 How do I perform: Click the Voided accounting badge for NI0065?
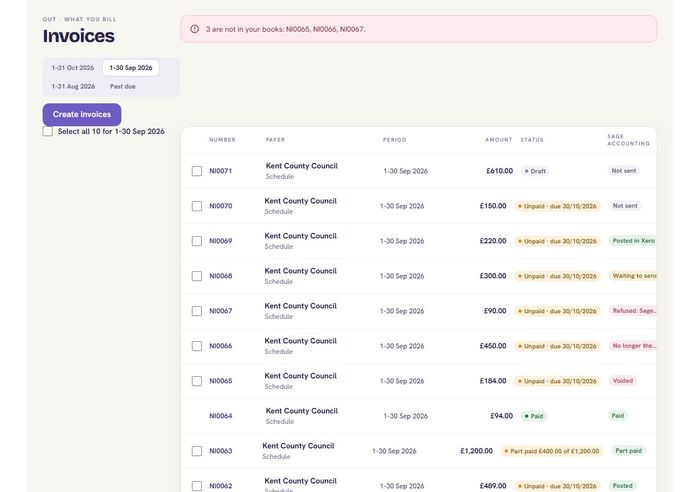[623, 381]
